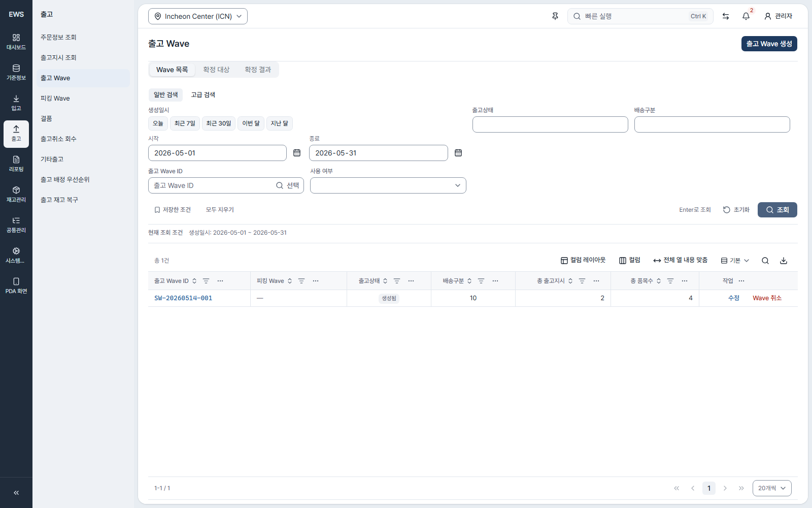The height and width of the screenshot is (508, 812).
Task: Select the 고급 검색 tab
Action: [x=203, y=95]
